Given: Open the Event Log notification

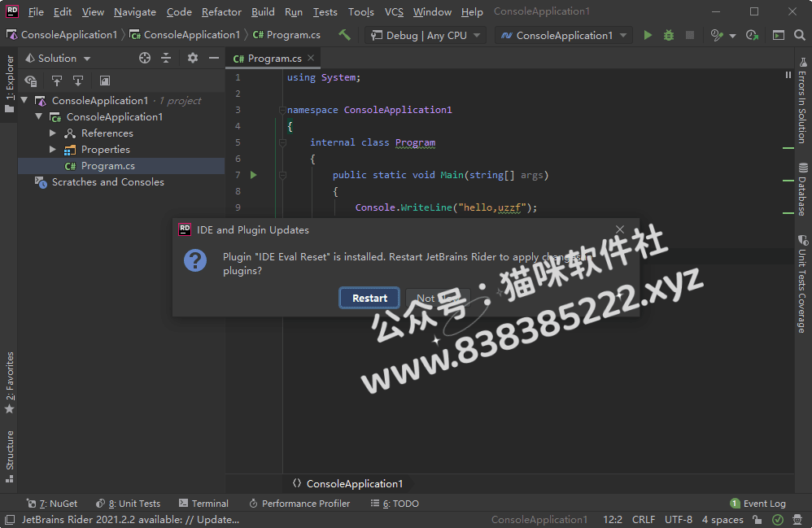Looking at the screenshot, I should click(x=757, y=503).
